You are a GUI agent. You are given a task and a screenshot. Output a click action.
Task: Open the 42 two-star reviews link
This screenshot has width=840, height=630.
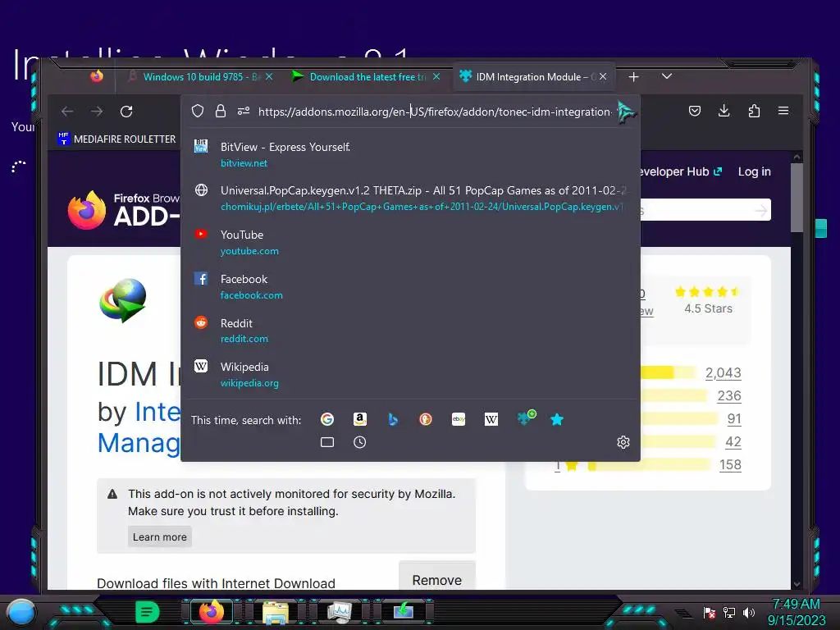point(733,442)
